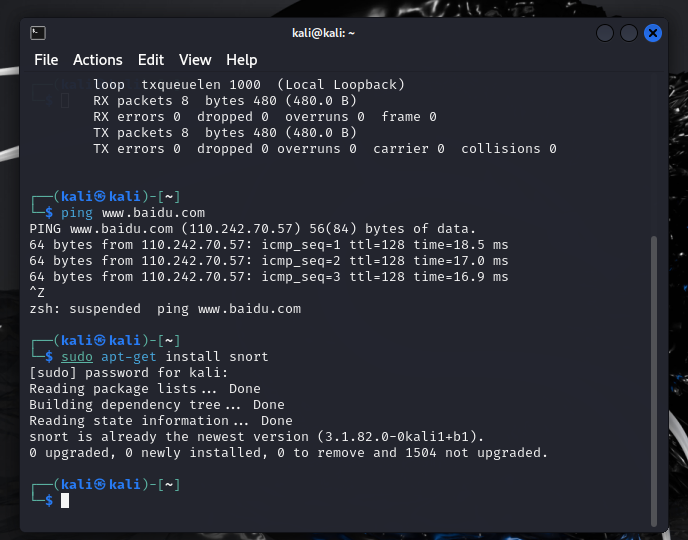Open the File menu
Screen dimensions: 688x540
[46, 60]
